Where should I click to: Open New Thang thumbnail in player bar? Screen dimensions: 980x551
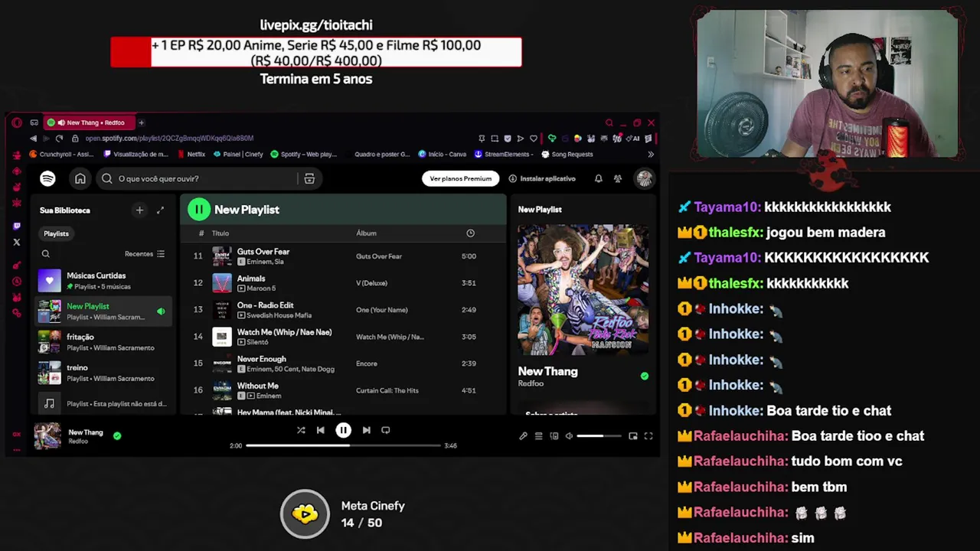click(x=47, y=436)
